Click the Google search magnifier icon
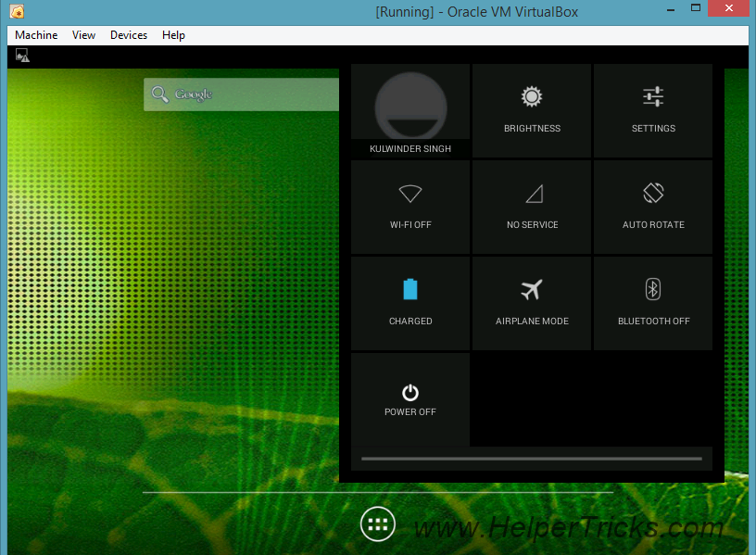 (160, 95)
